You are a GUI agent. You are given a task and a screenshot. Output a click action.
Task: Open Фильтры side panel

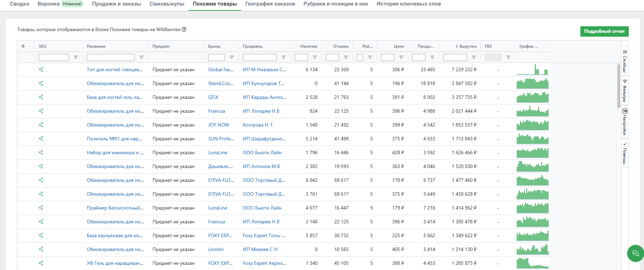pos(625,91)
